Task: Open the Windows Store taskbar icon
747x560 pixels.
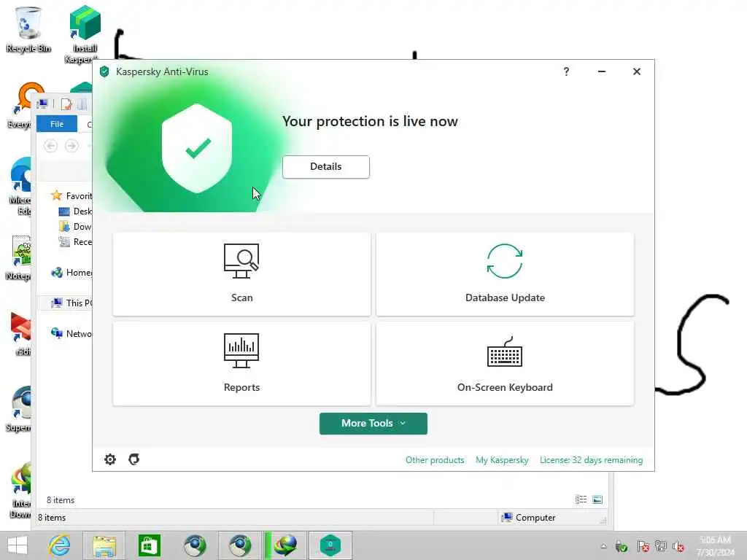Action: (x=149, y=545)
